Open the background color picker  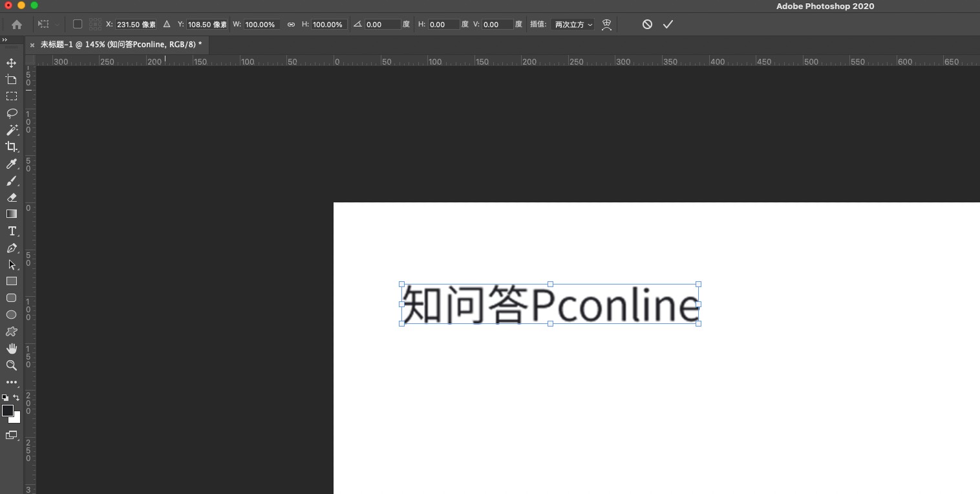coord(16,419)
